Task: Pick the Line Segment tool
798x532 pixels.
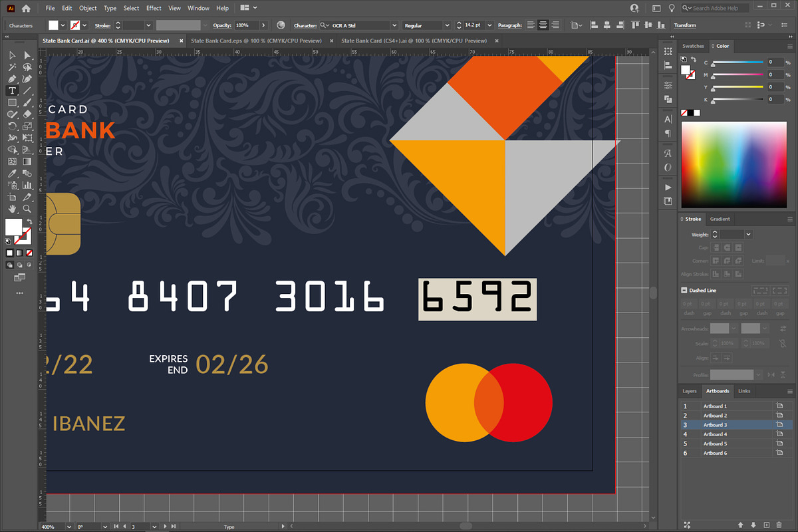Action: coord(27,91)
